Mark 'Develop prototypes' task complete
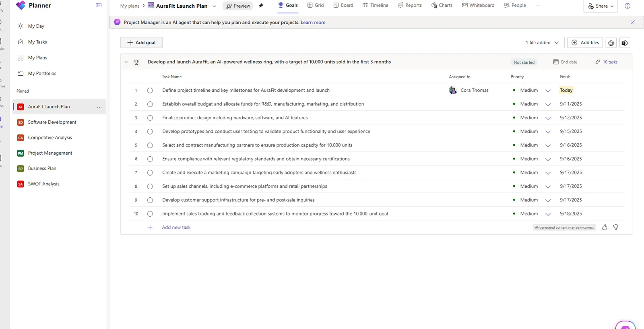Viewport: 644px width, 329px height. pyautogui.click(x=150, y=132)
